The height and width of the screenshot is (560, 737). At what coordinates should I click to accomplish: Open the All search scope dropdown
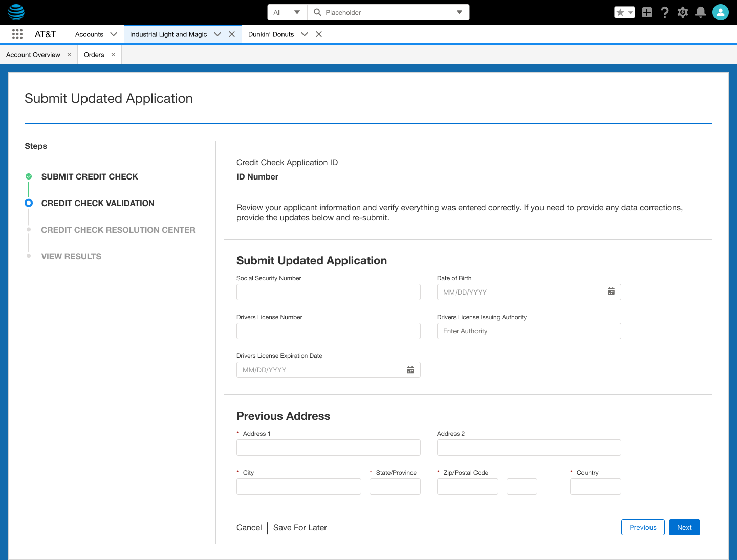pos(287,12)
